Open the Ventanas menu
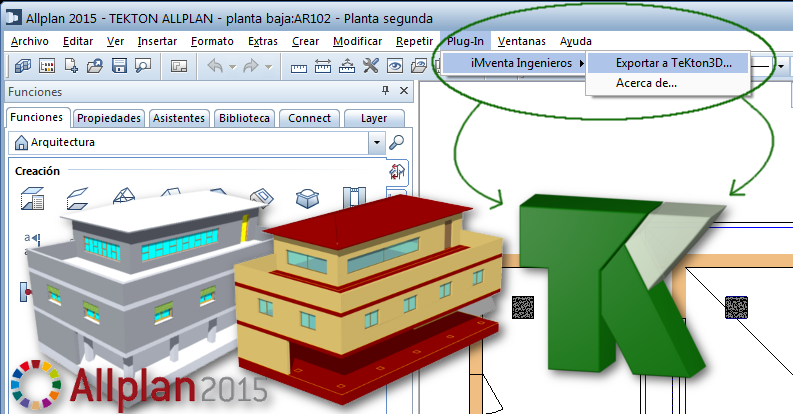Screen dimensions: 793x414 [x=521, y=41]
